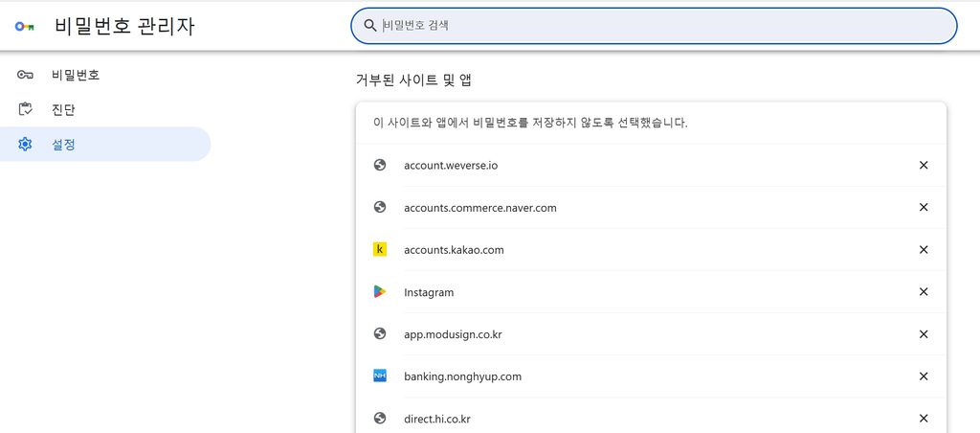Click the NH favicon for banking.nonghyup.com
The image size is (980, 433).
[x=379, y=376]
